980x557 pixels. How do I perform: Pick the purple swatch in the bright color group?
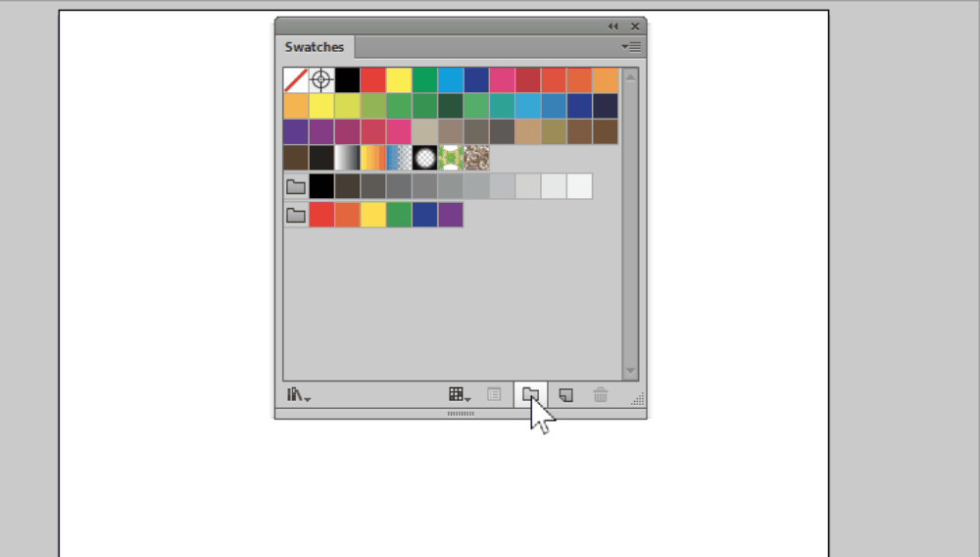coord(451,215)
